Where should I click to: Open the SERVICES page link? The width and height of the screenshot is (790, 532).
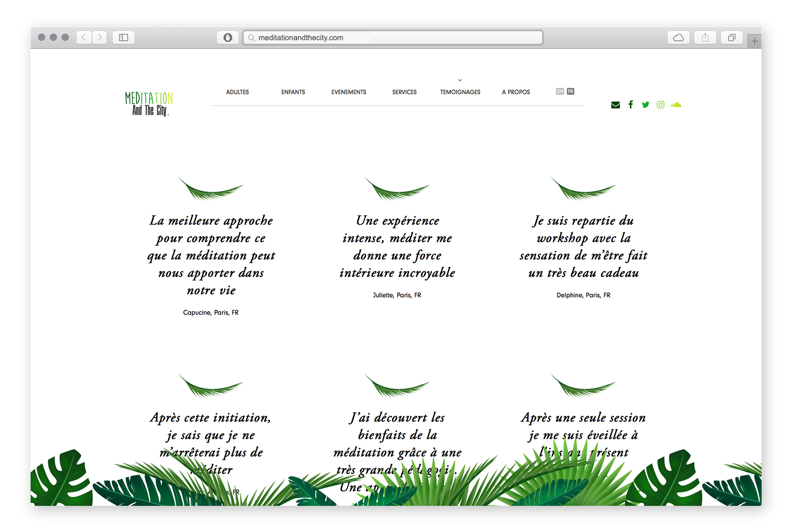click(x=404, y=92)
